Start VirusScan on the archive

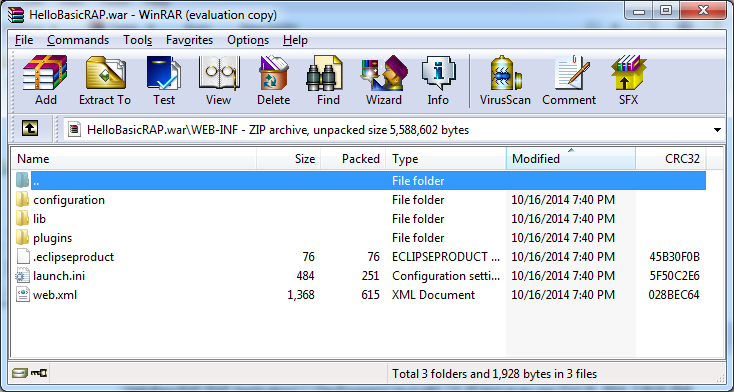coord(505,73)
